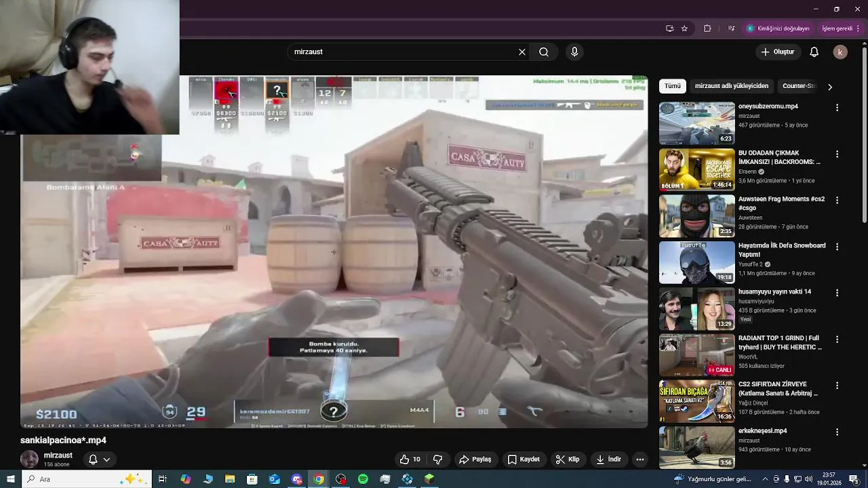Open options menu for Auwsteen Frag Moments
868x488 pixels.
click(x=837, y=200)
